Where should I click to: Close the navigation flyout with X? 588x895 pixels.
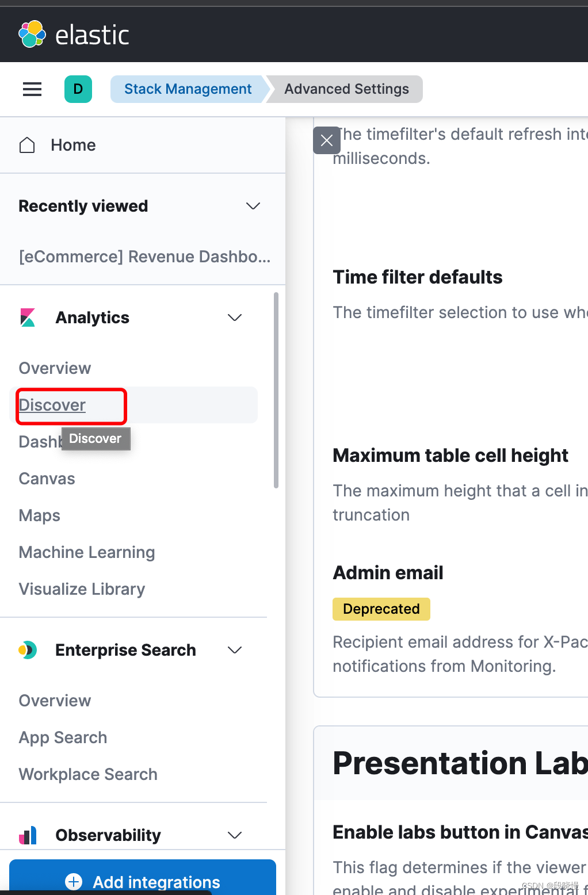327,140
